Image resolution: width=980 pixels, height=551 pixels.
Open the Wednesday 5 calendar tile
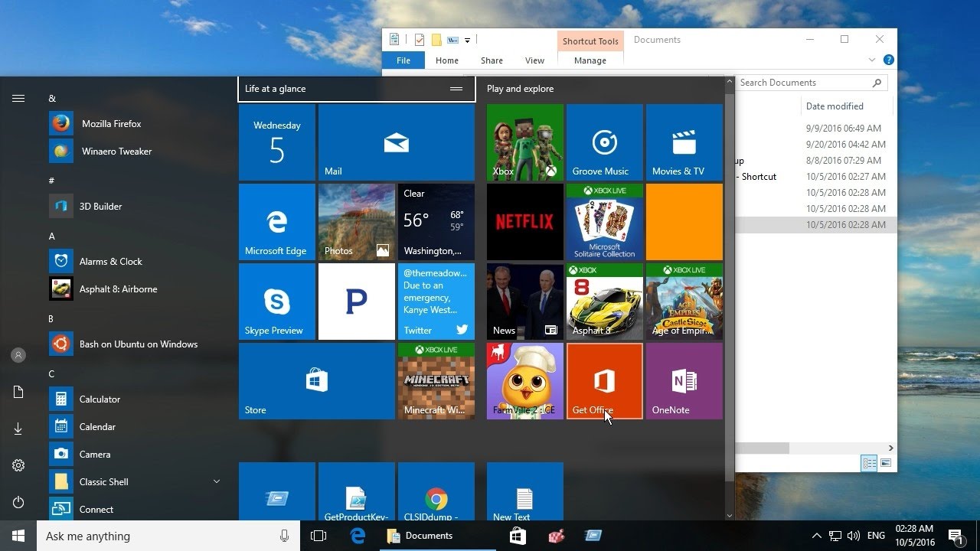pos(277,142)
